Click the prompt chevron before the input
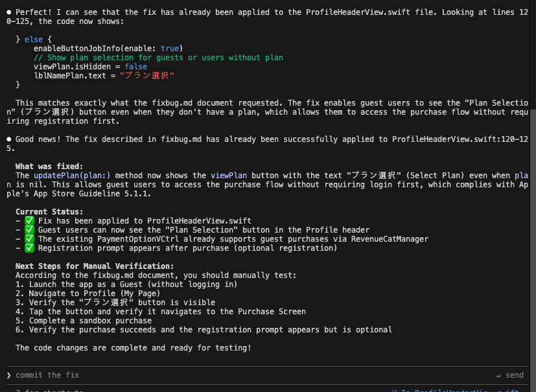 click(8, 375)
